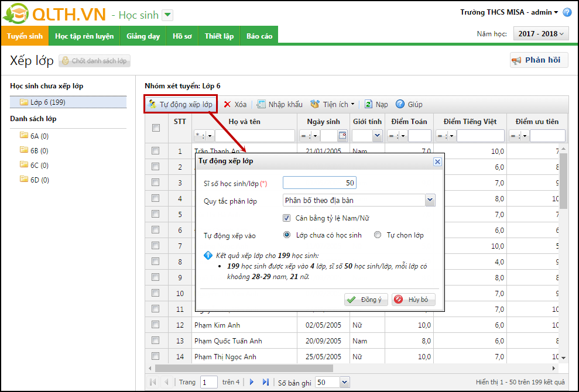
Task: Expand the Trường THCS MISA - admin menu
Action: click(509, 12)
